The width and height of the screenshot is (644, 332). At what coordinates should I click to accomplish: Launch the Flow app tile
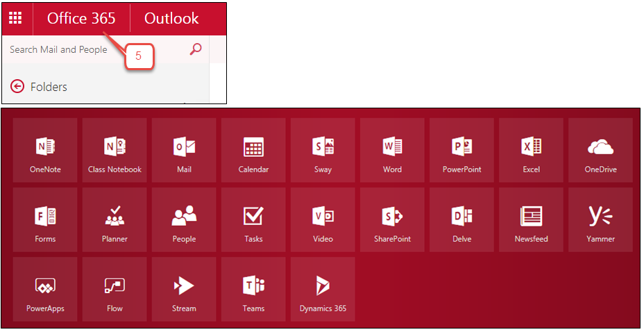point(115,289)
